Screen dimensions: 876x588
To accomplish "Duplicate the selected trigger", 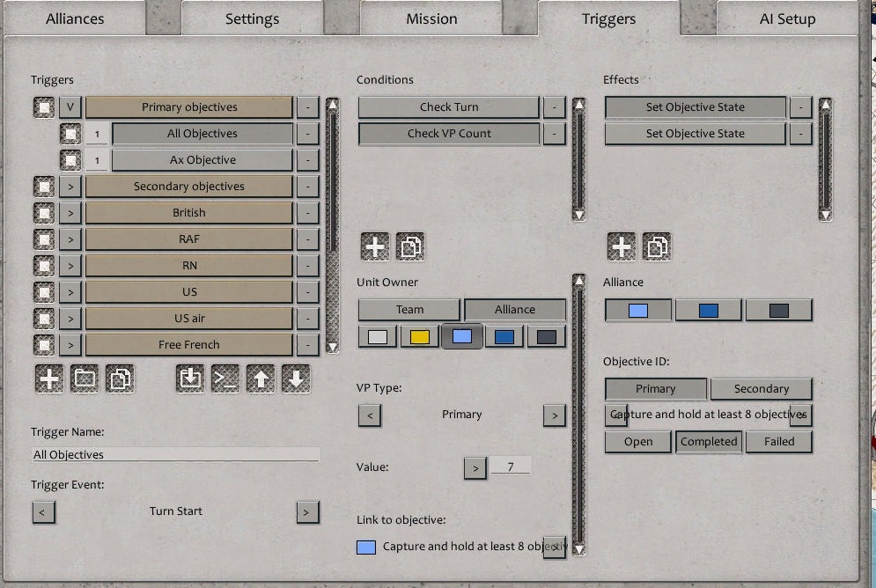I will pyautogui.click(x=121, y=379).
